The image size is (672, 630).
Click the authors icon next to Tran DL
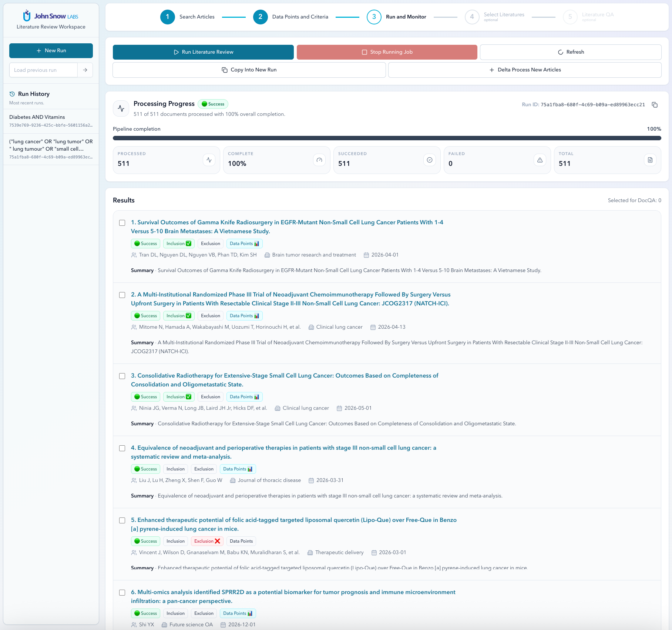pos(134,255)
